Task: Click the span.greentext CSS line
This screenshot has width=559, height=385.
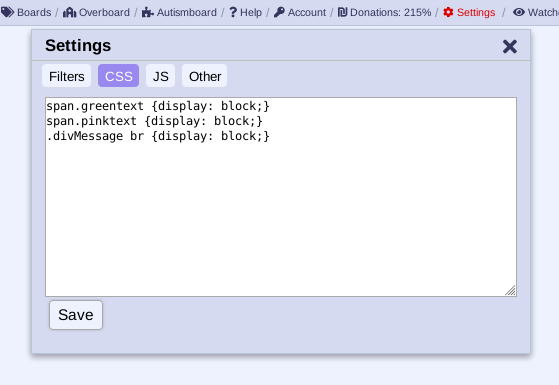Action: click(x=158, y=106)
